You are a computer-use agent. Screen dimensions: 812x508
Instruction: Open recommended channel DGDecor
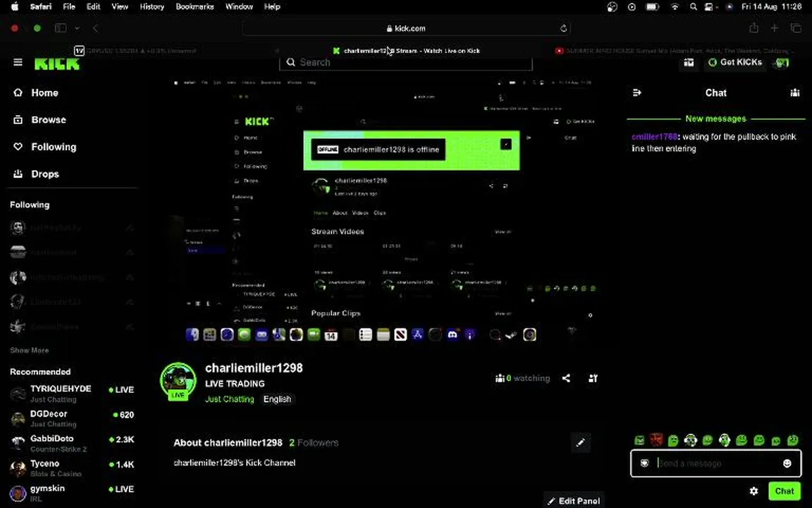click(x=71, y=419)
